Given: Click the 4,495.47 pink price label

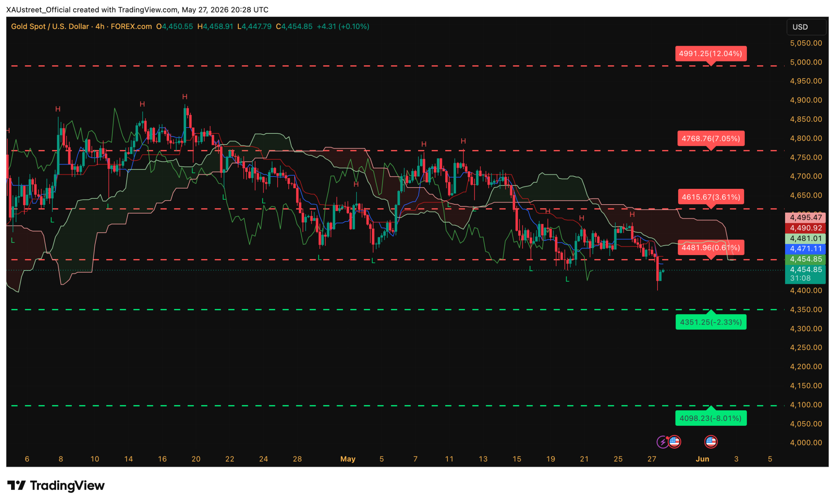Looking at the screenshot, I should [x=805, y=218].
